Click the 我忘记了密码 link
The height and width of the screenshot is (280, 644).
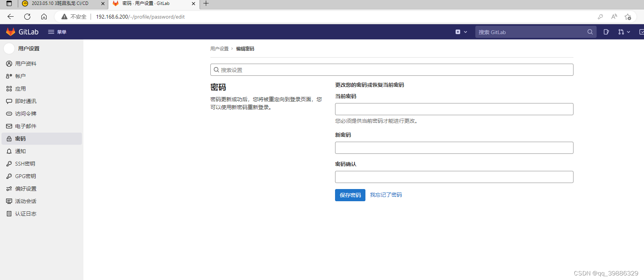(386, 195)
